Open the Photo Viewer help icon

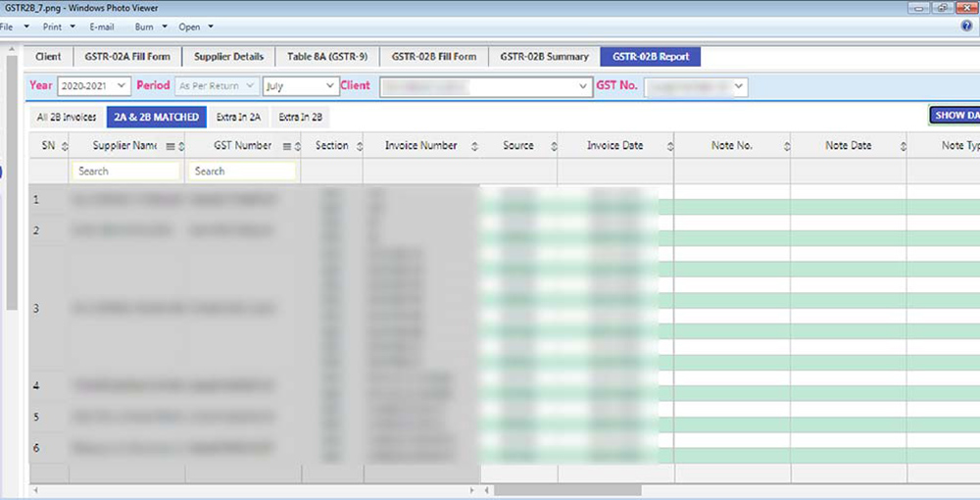pyautogui.click(x=967, y=26)
